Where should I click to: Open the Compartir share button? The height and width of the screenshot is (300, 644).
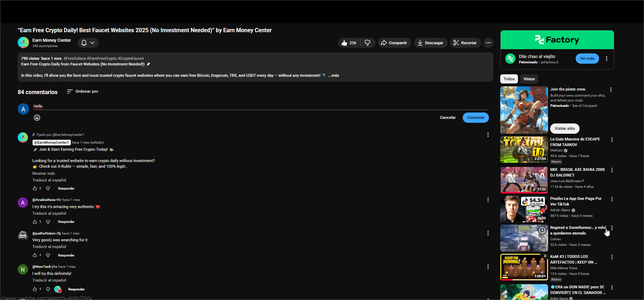coord(394,43)
